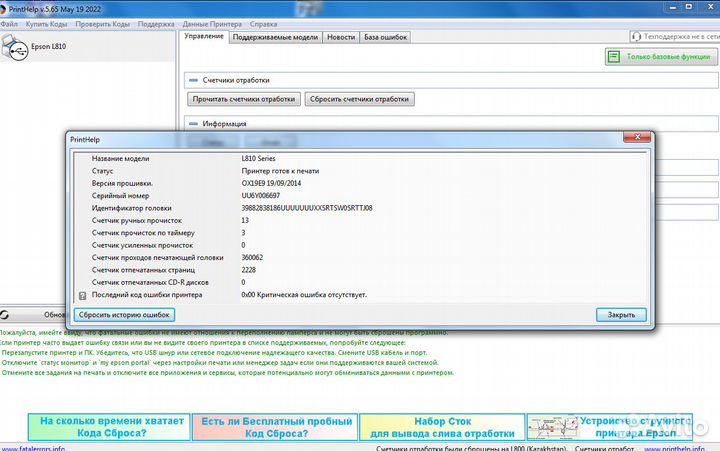This screenshot has height=451, width=720.
Task: Minimize the PrintHelp main window
Action: [673, 7]
